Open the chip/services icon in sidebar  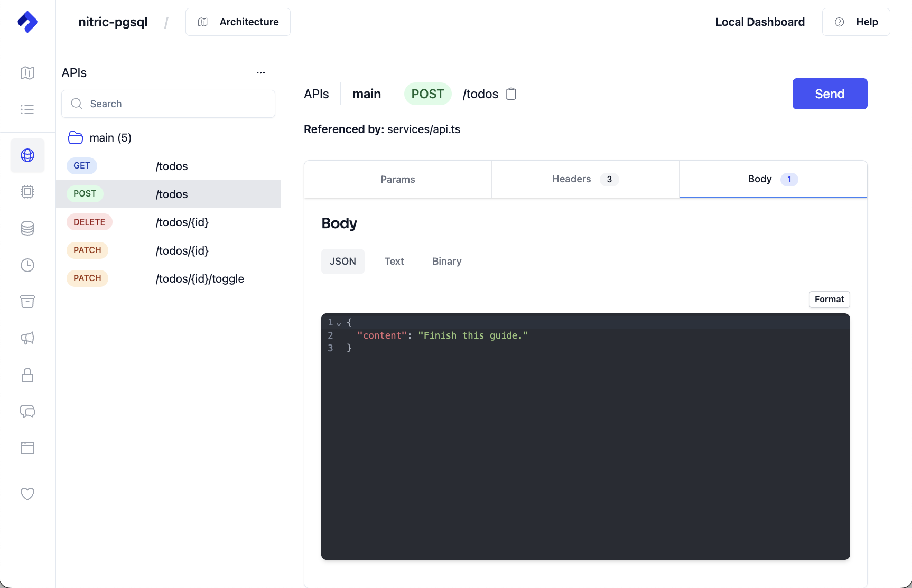[x=27, y=192]
